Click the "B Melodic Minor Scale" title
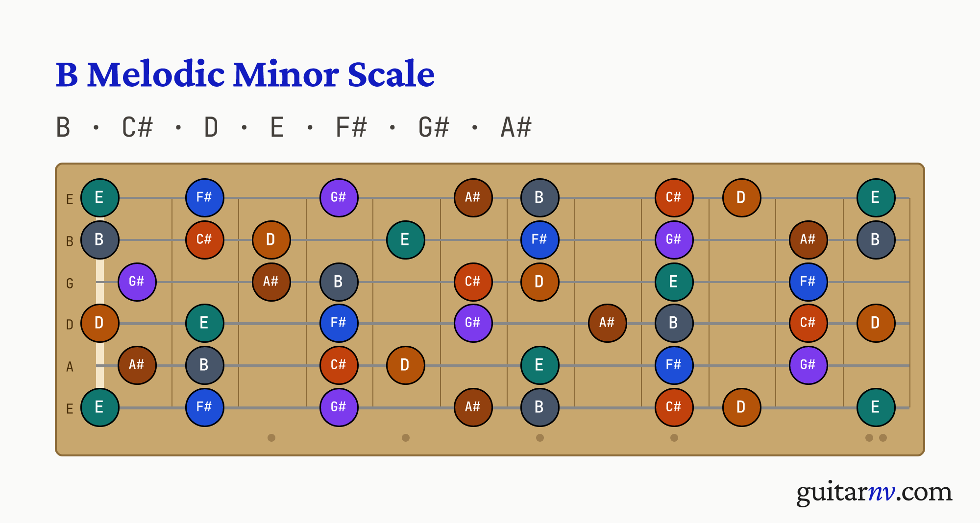Screen dimensions: 980x523 (245, 75)
